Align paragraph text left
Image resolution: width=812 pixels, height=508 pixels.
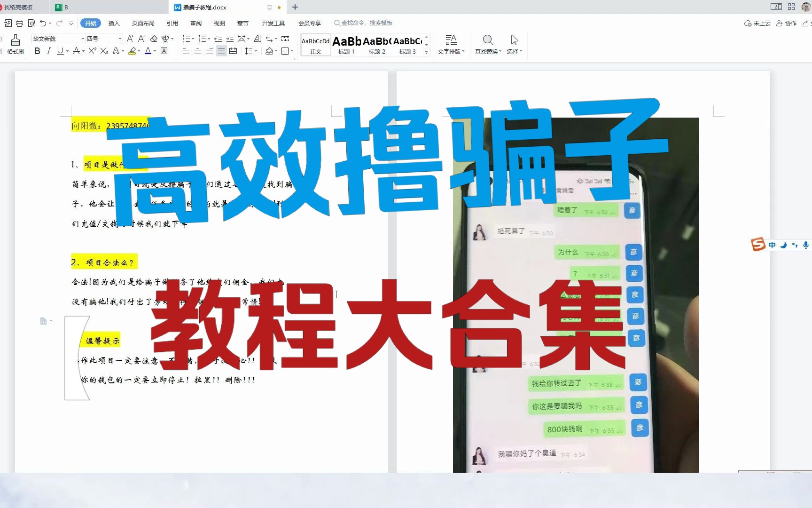[x=186, y=51]
